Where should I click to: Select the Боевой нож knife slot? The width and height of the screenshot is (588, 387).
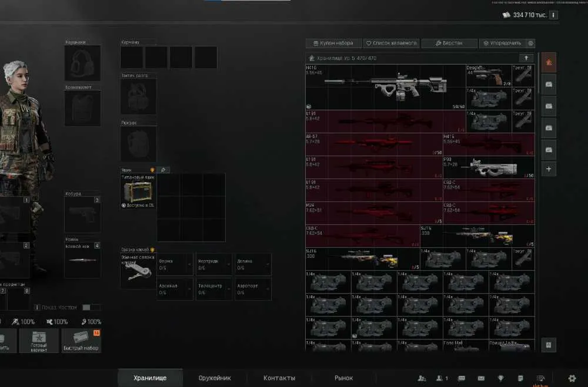82,260
